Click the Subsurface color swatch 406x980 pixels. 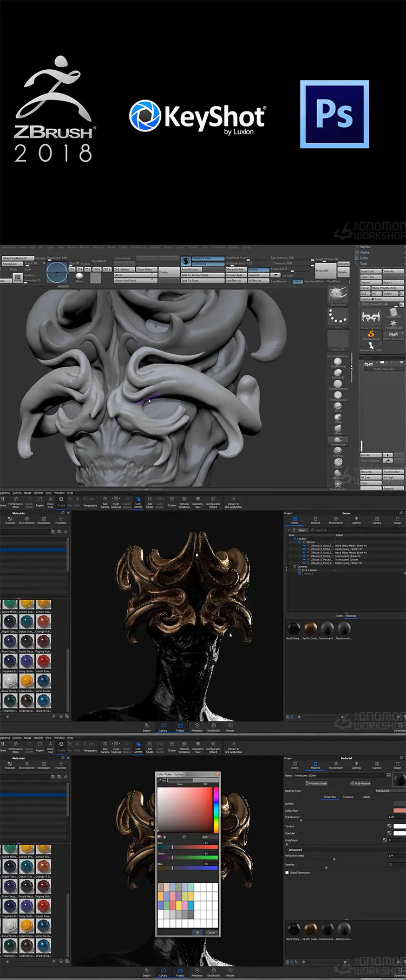pos(399,810)
